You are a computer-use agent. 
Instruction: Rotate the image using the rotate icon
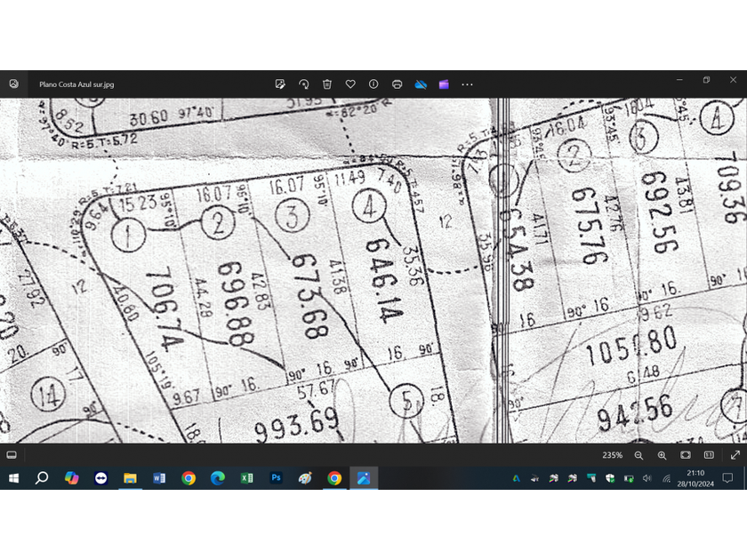303,84
